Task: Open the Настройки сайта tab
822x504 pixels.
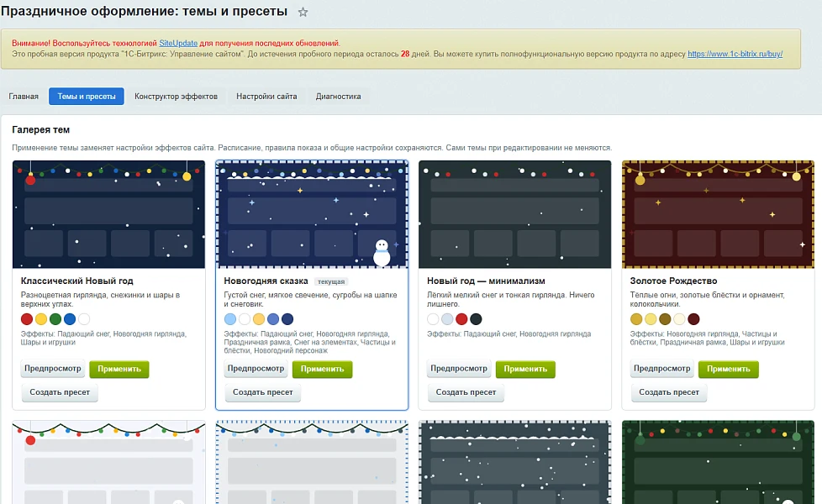Action: 266,97
